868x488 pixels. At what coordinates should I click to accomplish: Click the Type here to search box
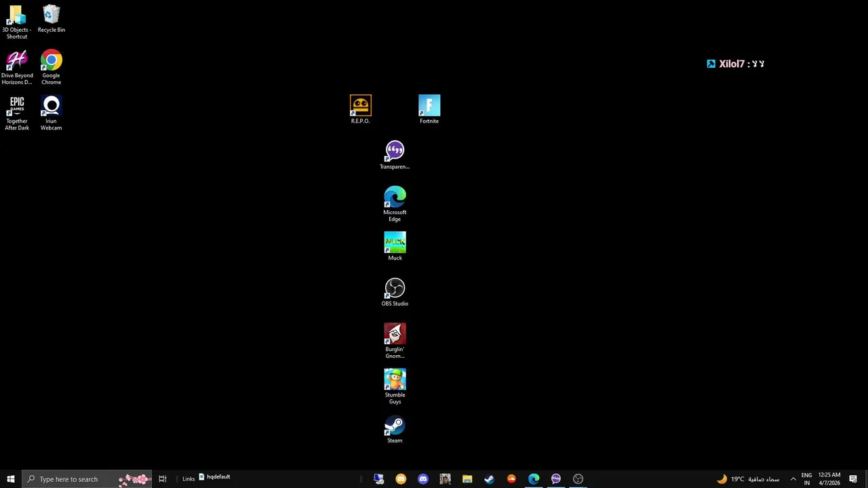(x=87, y=479)
